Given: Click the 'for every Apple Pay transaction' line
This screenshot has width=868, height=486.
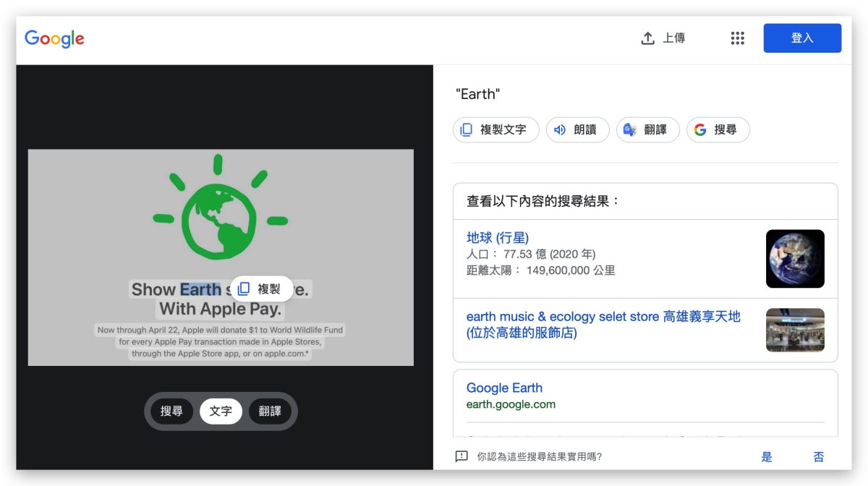Looking at the screenshot, I should (221, 342).
